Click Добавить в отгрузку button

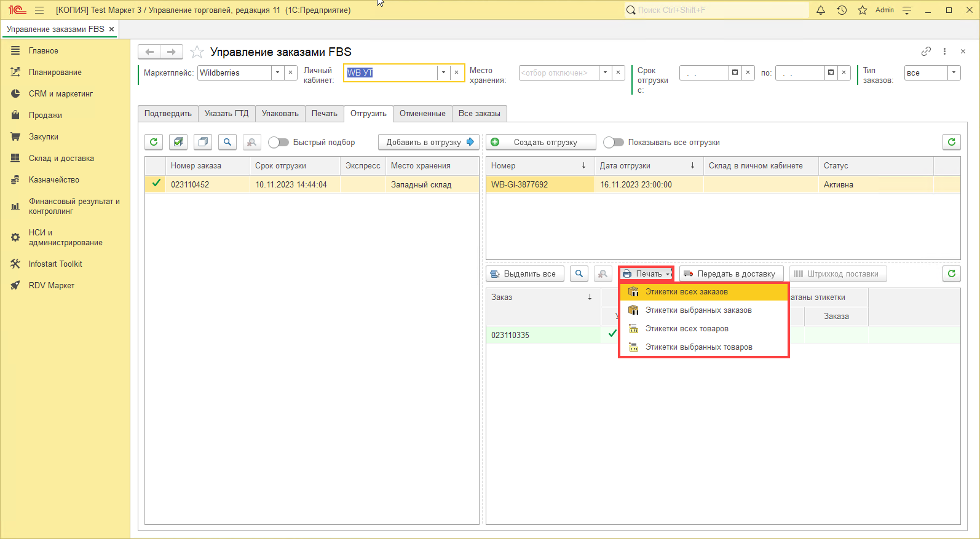pos(429,142)
